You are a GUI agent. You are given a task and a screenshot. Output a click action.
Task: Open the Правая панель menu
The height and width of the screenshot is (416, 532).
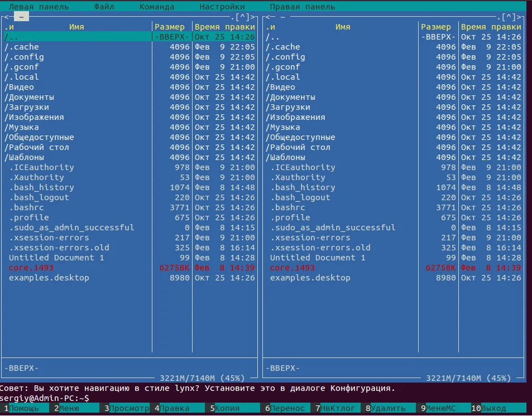pos(303,7)
